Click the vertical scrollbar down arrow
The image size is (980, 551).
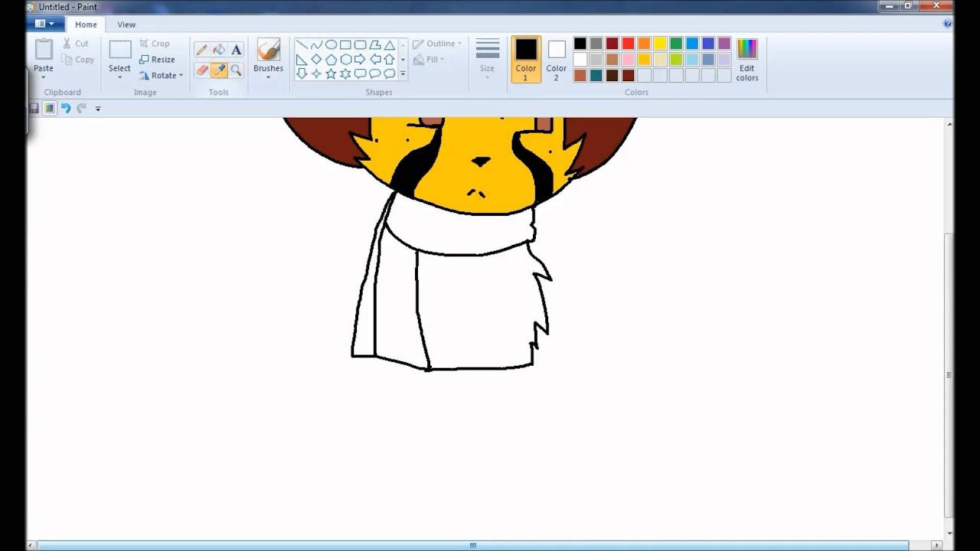(x=949, y=533)
